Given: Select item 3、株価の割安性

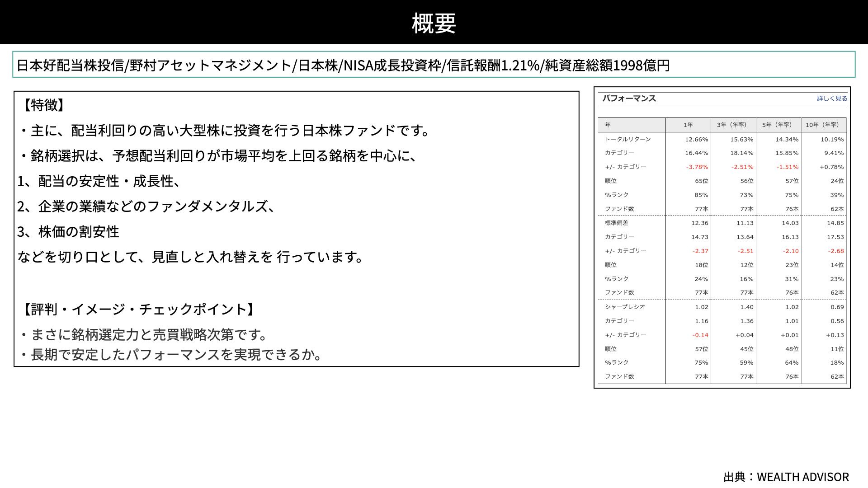Looking at the screenshot, I should click(68, 232).
